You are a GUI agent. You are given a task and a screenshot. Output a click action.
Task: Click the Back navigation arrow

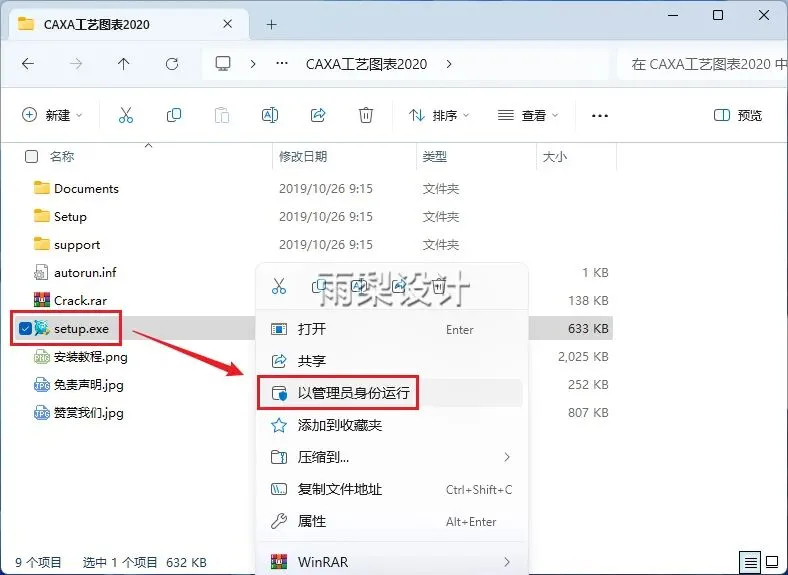pyautogui.click(x=28, y=64)
